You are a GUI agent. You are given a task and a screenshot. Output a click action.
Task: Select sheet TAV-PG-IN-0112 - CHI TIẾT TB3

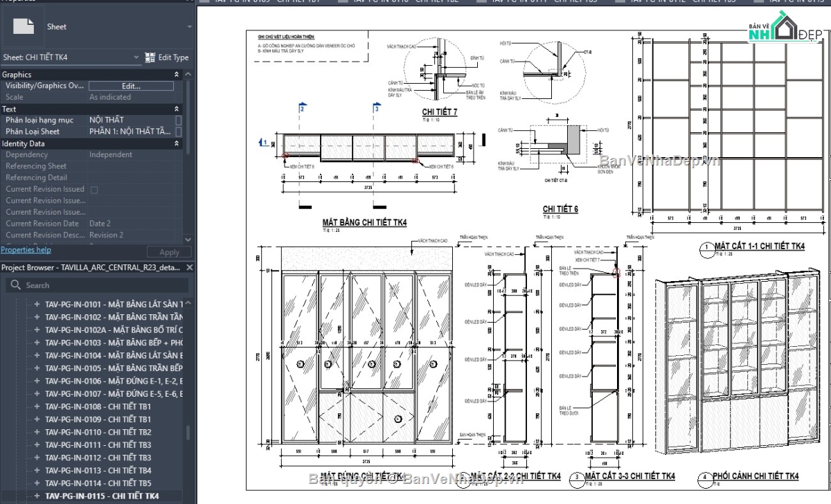point(98,458)
